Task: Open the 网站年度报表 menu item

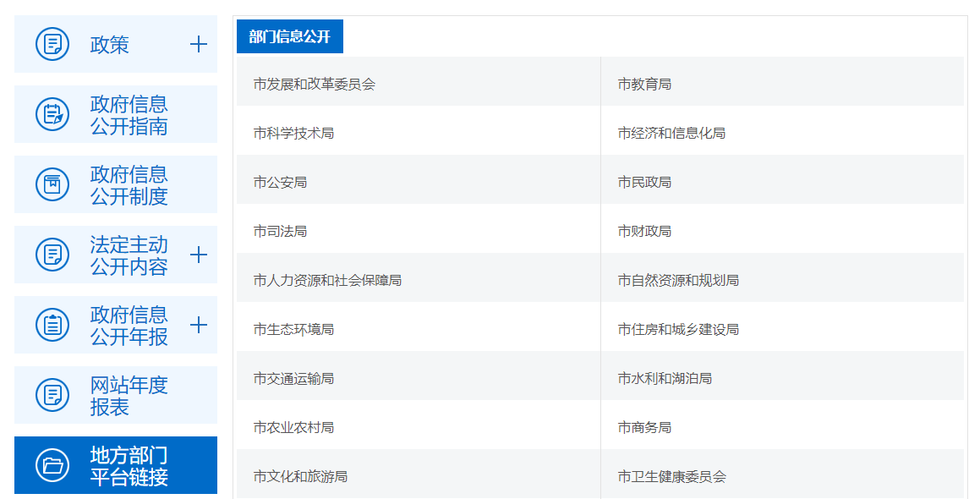Action: [129, 396]
